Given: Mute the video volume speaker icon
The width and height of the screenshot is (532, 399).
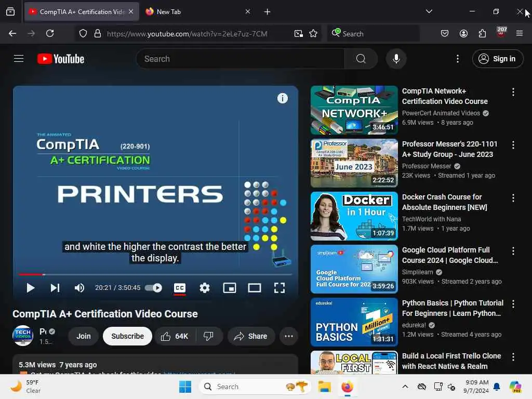Looking at the screenshot, I should (79, 288).
